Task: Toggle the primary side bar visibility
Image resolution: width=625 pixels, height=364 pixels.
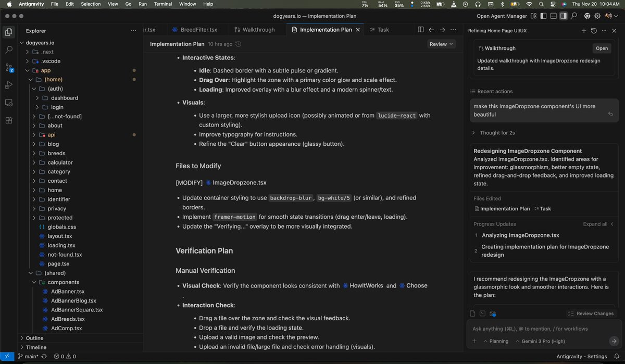Action: 544,16
